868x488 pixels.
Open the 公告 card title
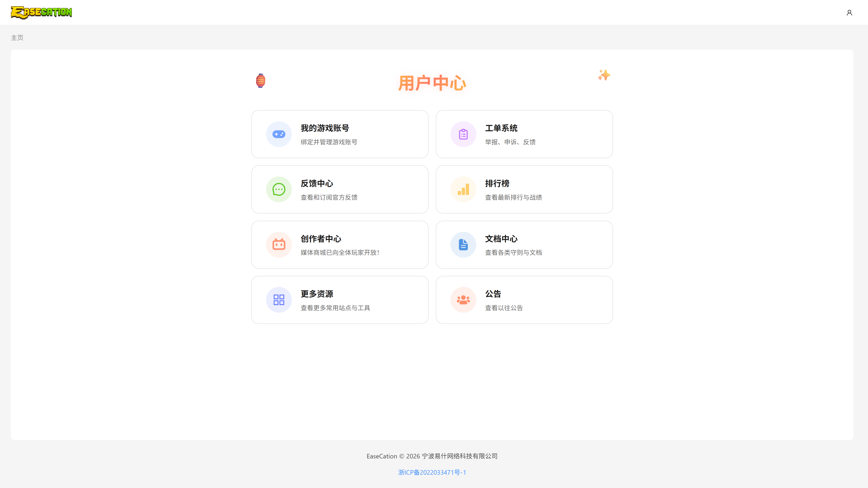[x=493, y=294]
